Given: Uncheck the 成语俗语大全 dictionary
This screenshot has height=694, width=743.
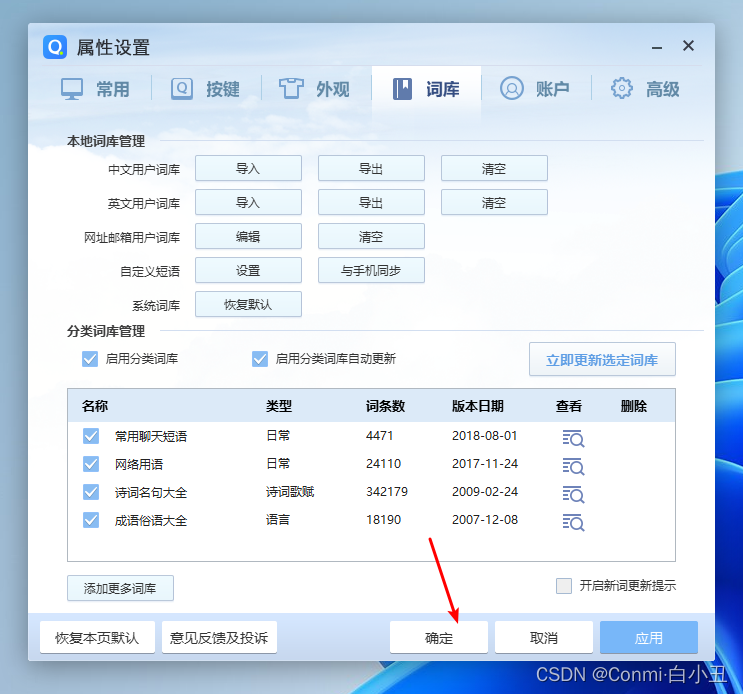Looking at the screenshot, I should 91,520.
